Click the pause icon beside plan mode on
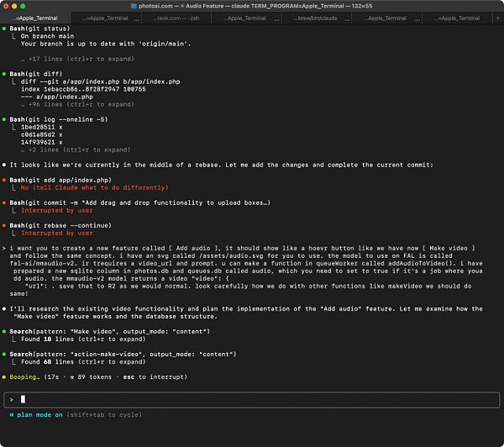The image size is (504, 447). pyautogui.click(x=11, y=415)
